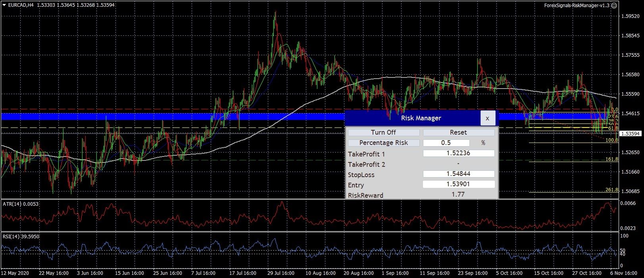Click the 0.5 percentage risk input field

point(446,143)
